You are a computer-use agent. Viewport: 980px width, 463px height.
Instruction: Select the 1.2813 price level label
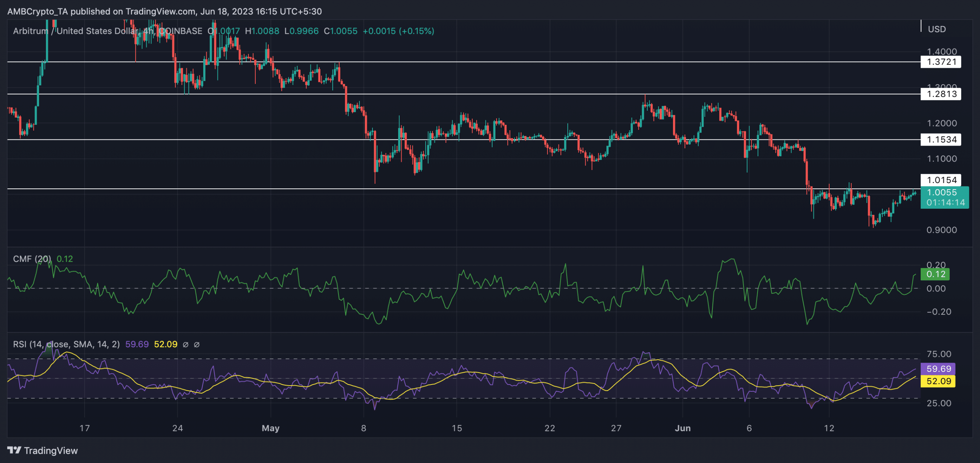coord(941,94)
